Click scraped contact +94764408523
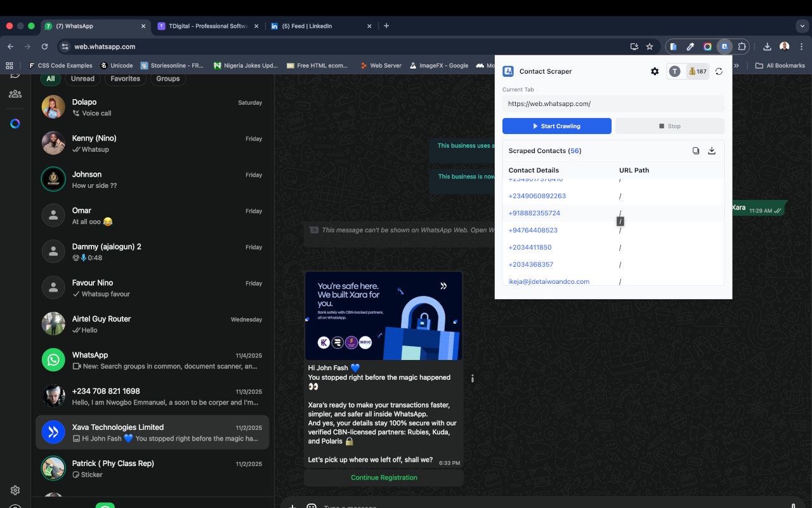Viewport: 812px width, 508px height. 533,231
